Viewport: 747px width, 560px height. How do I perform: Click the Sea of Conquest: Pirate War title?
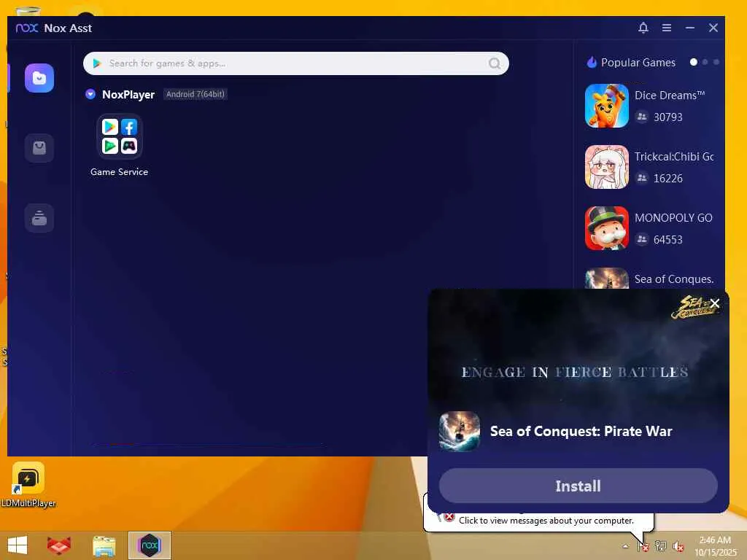pos(581,432)
